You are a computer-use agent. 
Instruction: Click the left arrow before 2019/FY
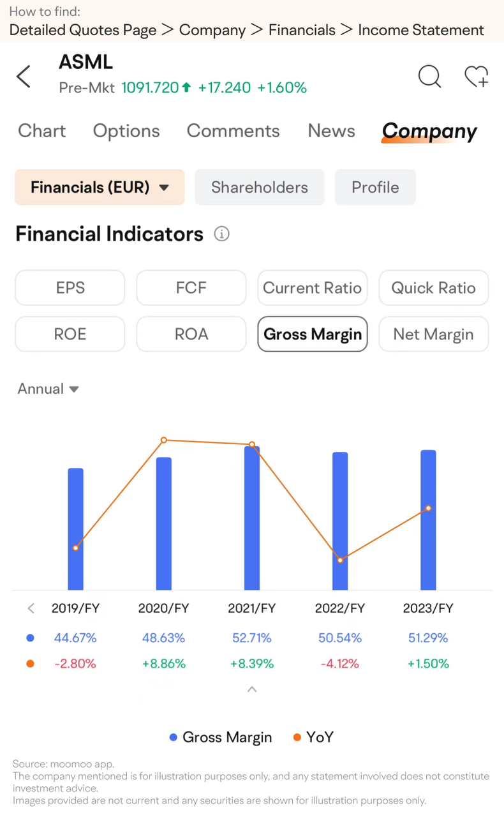(31, 608)
